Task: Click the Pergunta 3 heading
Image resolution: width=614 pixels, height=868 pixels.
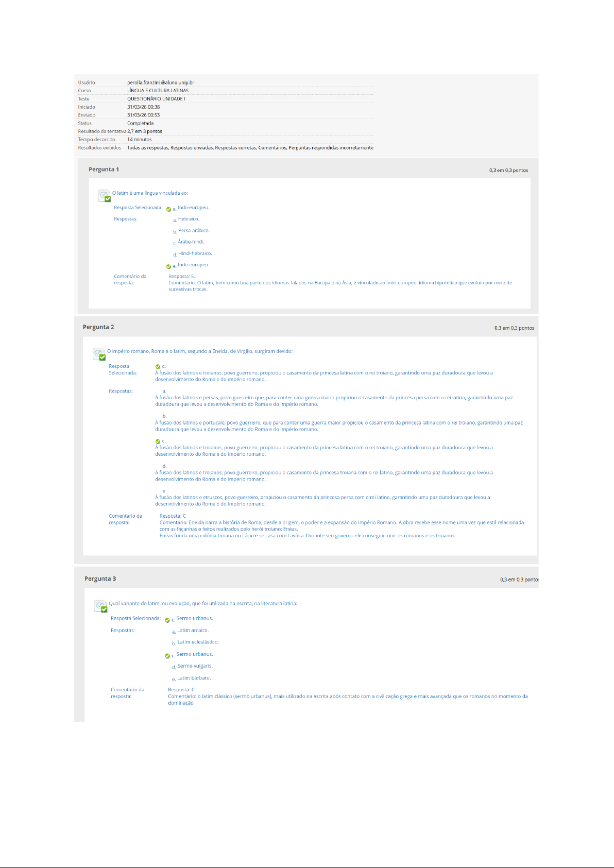Action: (100, 579)
